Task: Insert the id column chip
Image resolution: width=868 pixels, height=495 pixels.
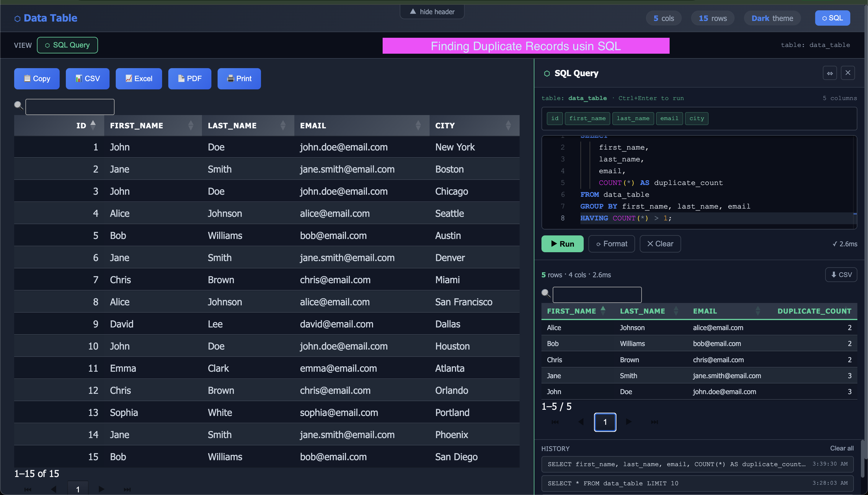Action: (x=555, y=118)
